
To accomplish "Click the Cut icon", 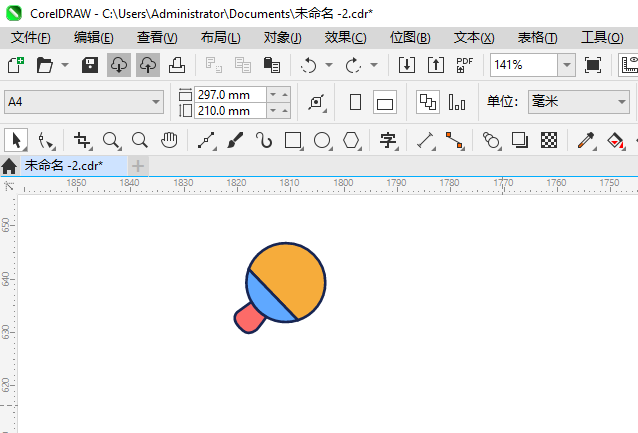I will 214,65.
